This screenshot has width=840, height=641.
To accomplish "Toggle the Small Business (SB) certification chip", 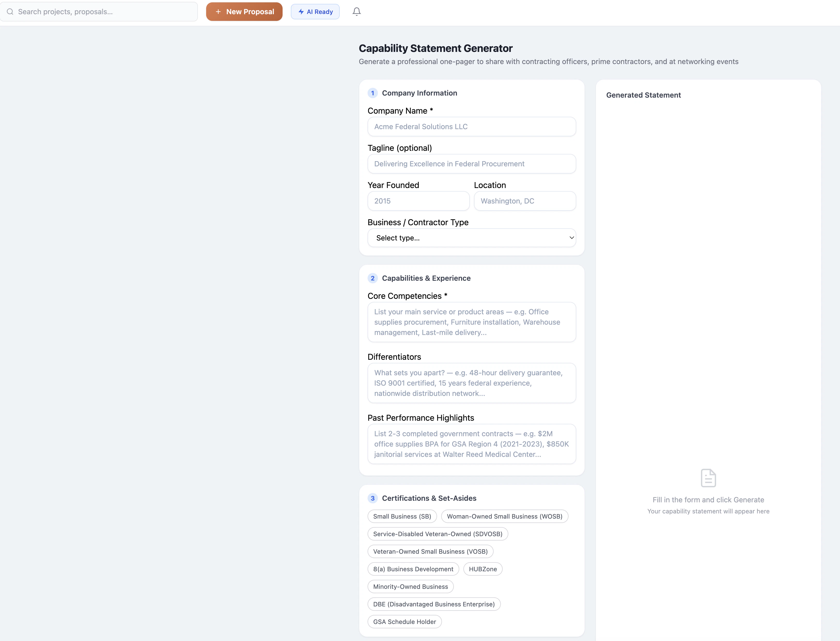I will click(x=402, y=516).
